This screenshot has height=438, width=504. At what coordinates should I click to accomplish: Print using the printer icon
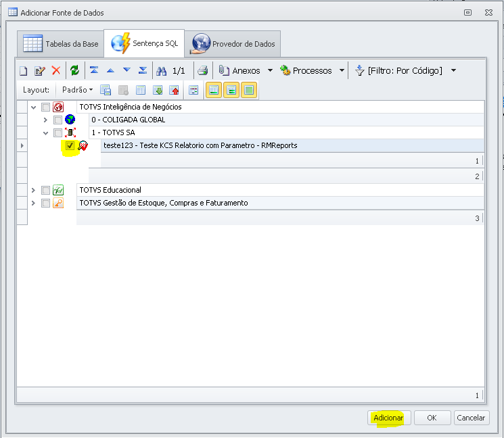(202, 70)
